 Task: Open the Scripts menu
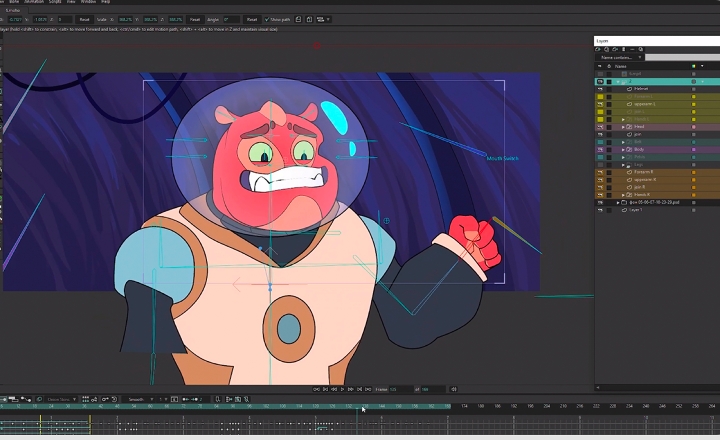(55, 2)
